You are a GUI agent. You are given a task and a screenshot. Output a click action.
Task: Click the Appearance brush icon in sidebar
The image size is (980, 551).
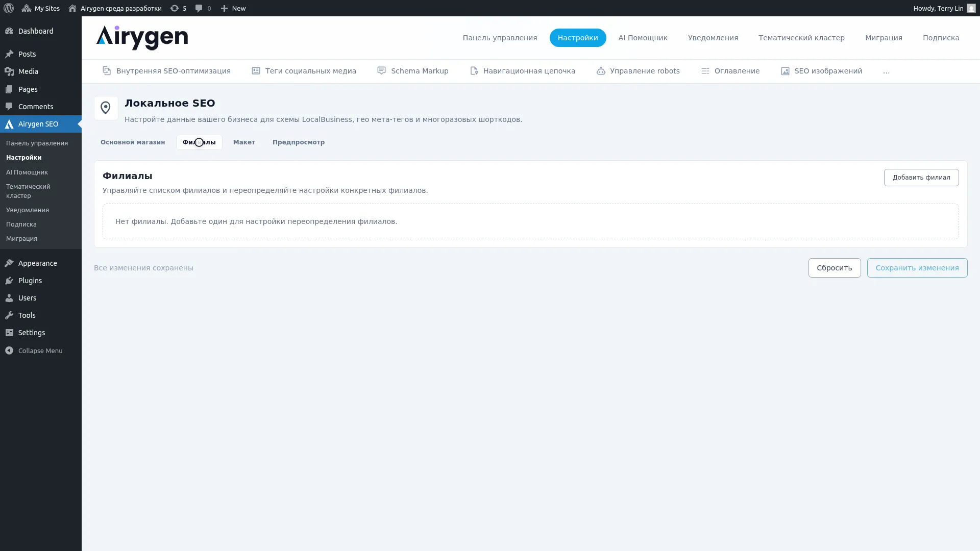[x=9, y=263]
